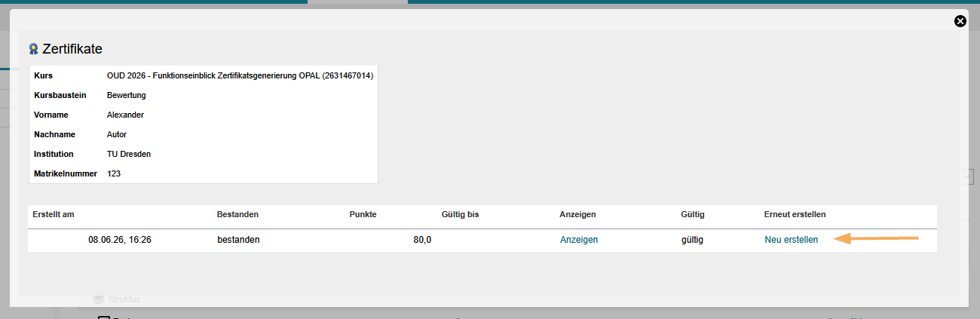Screen dimensions: 980x319
Task: Click the Matrikelnummer label
Action: [x=66, y=174]
